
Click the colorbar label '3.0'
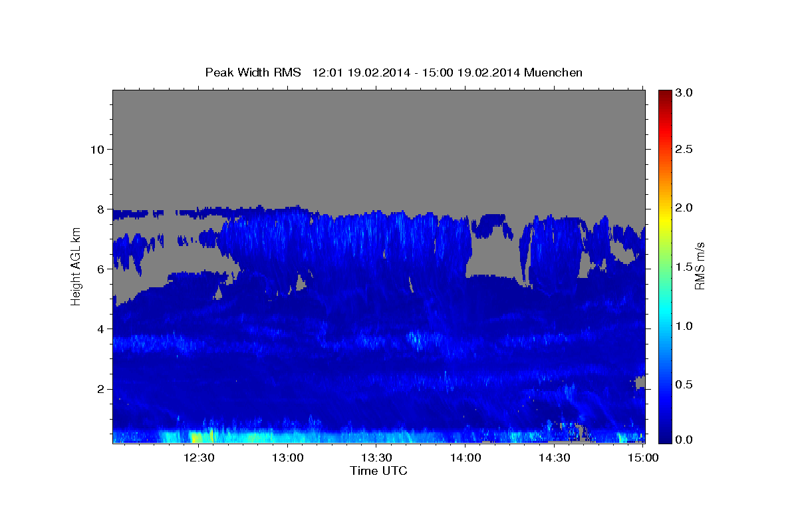point(684,93)
